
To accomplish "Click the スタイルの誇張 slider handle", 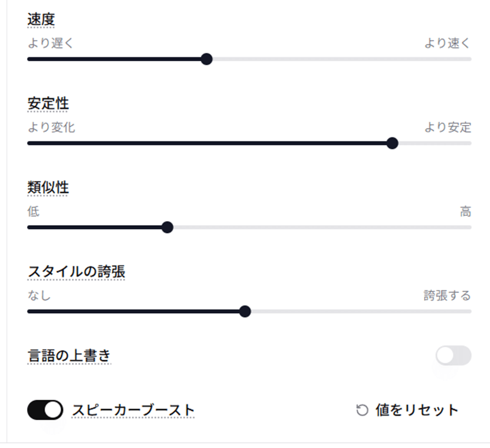I will pos(245,311).
